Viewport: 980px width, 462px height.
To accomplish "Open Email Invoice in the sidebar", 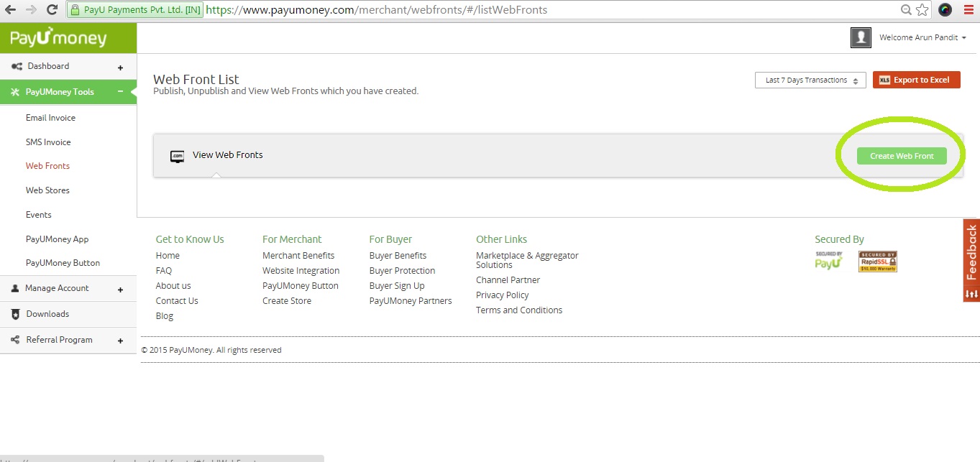I will pos(50,118).
